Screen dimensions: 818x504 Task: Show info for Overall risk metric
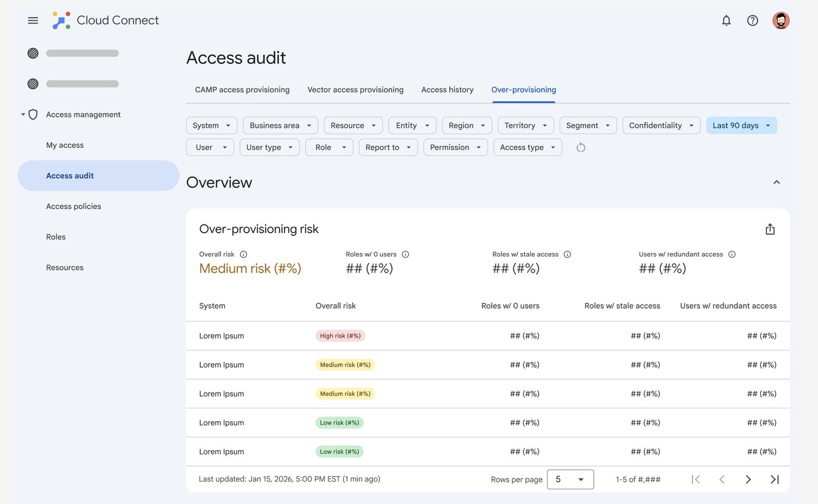244,254
